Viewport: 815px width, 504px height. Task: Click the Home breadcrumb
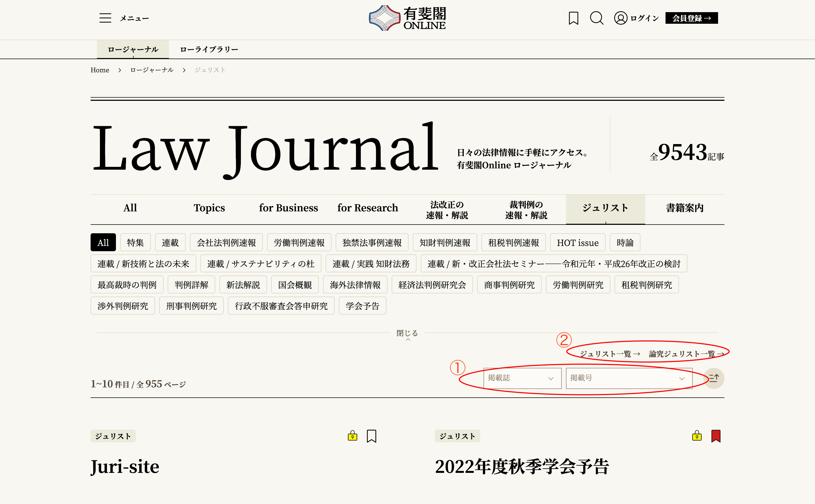click(100, 70)
